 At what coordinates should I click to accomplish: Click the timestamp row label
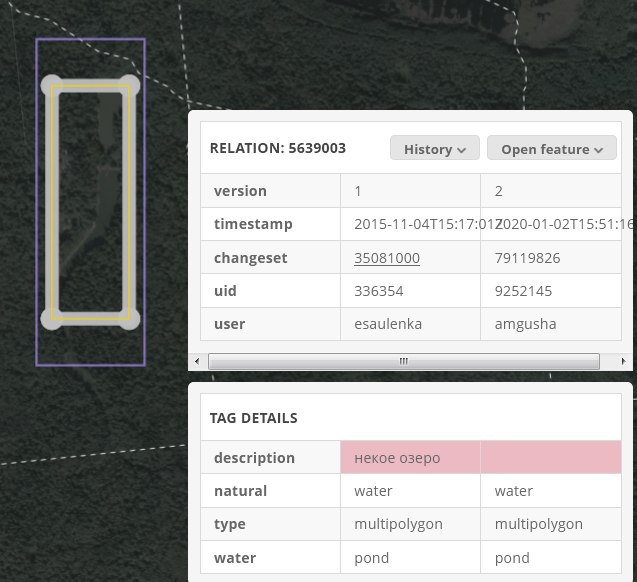click(253, 224)
